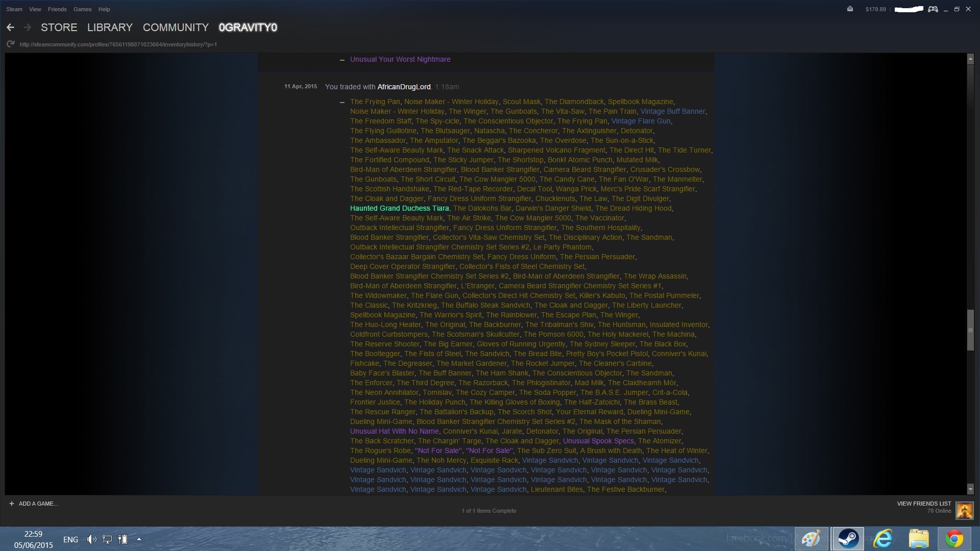This screenshot has width=980, height=551.
Task: Click the Haunted Grand Duchess Tiara item
Action: 399,208
